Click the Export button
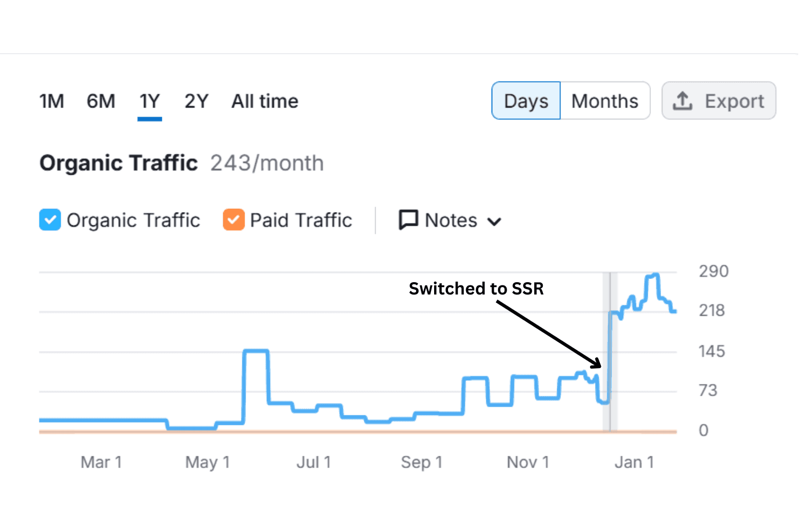This screenshot has width=799, height=532. (719, 101)
